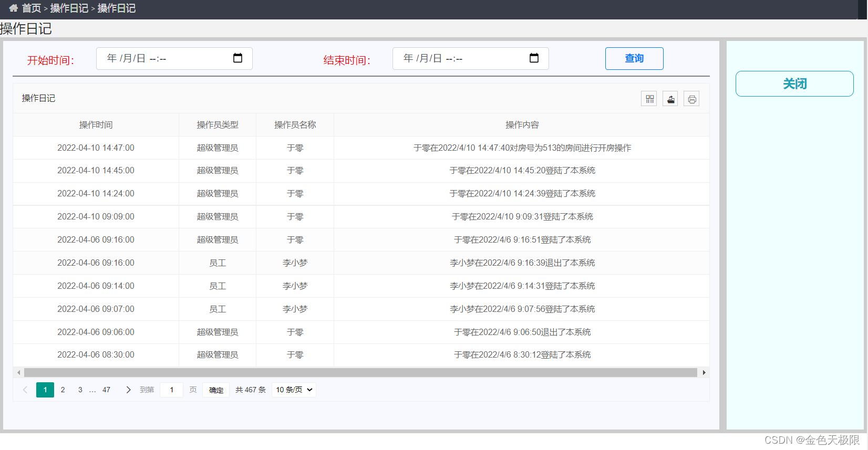This screenshot has height=450, width=868.
Task: Click the 结束时间 date input field
Action: coord(471,58)
